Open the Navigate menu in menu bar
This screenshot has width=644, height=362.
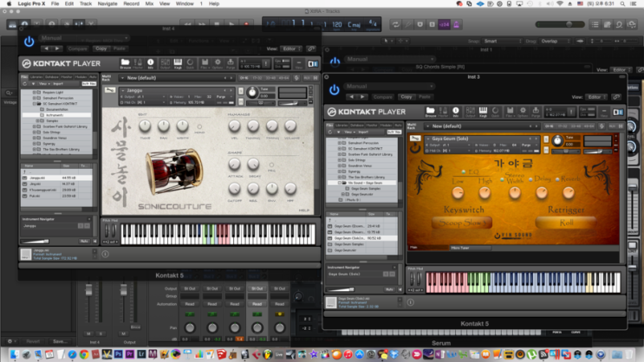coord(107,4)
